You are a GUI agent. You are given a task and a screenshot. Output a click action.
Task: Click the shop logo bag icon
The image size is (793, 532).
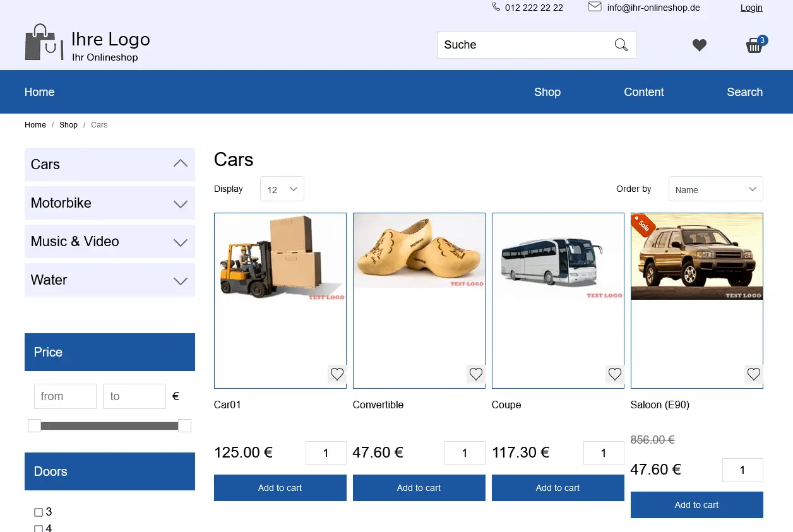click(x=44, y=43)
